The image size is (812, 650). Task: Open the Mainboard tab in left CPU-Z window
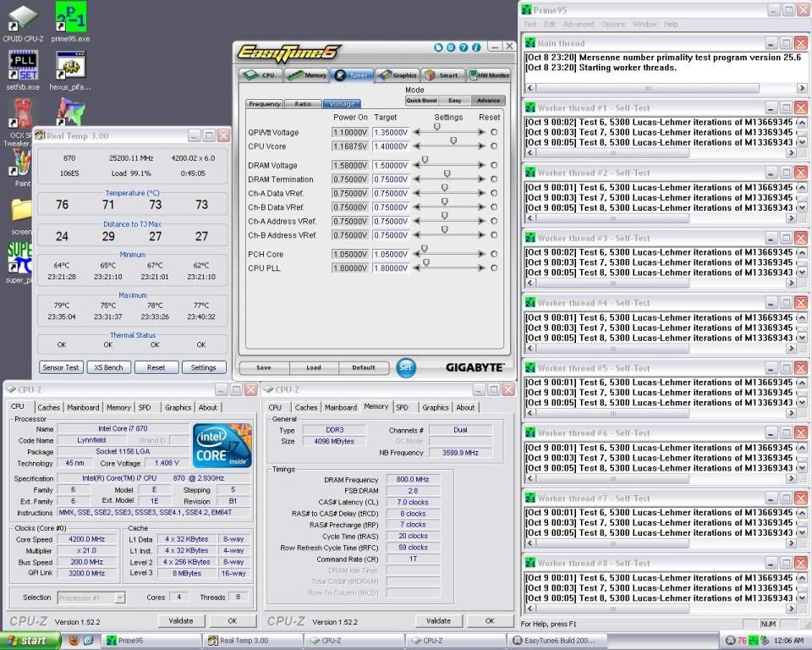pos(83,407)
